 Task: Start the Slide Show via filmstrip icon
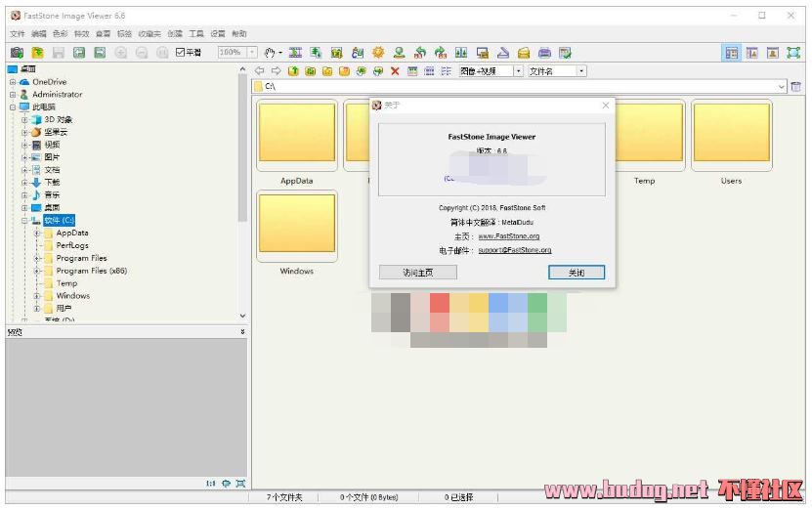295,53
